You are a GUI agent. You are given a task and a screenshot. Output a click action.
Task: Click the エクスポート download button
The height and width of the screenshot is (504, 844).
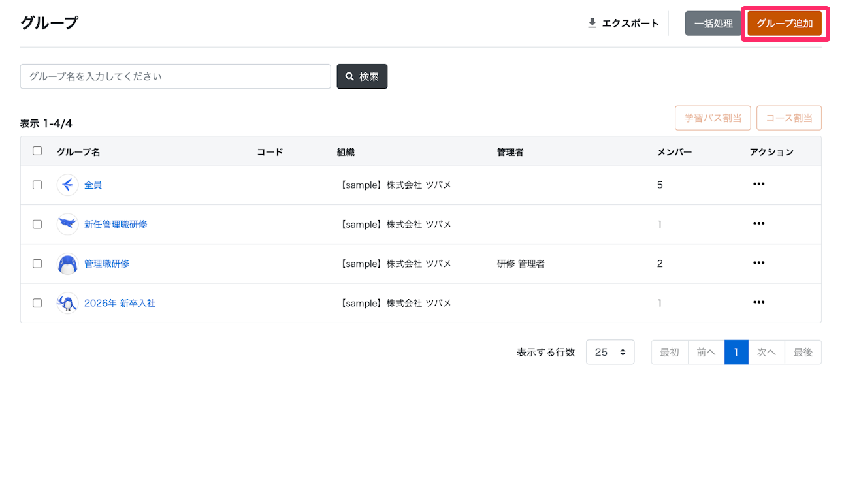pos(623,24)
